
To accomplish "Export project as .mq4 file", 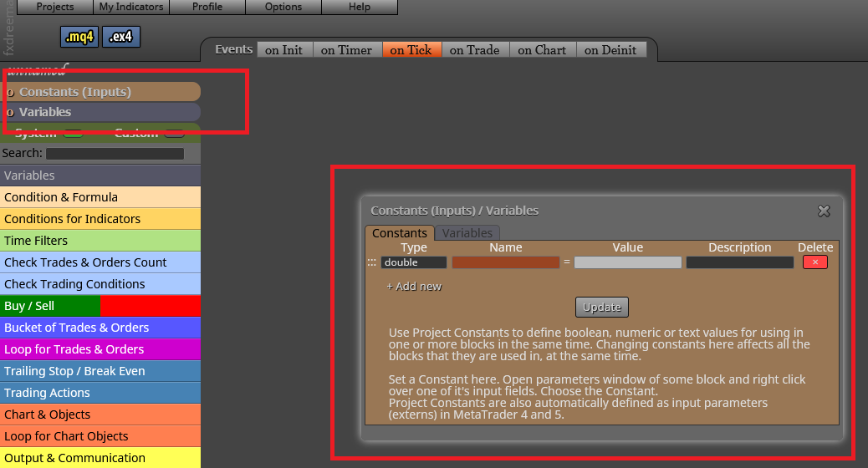I will 79,37.
